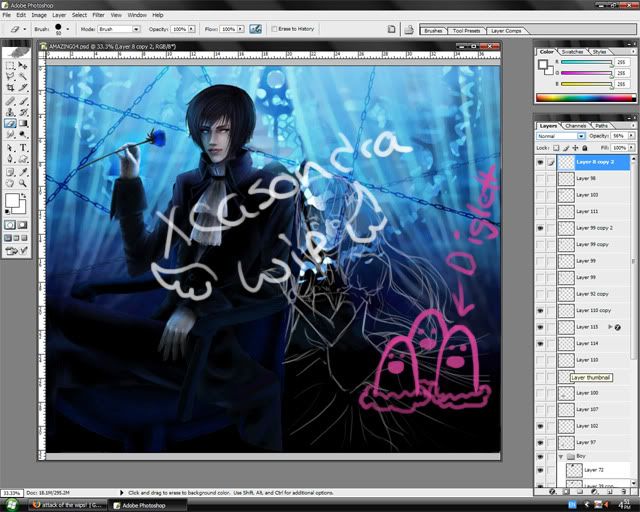
Task: Toggle Lock transparent pixels in Layers panel
Action: click(x=556, y=148)
